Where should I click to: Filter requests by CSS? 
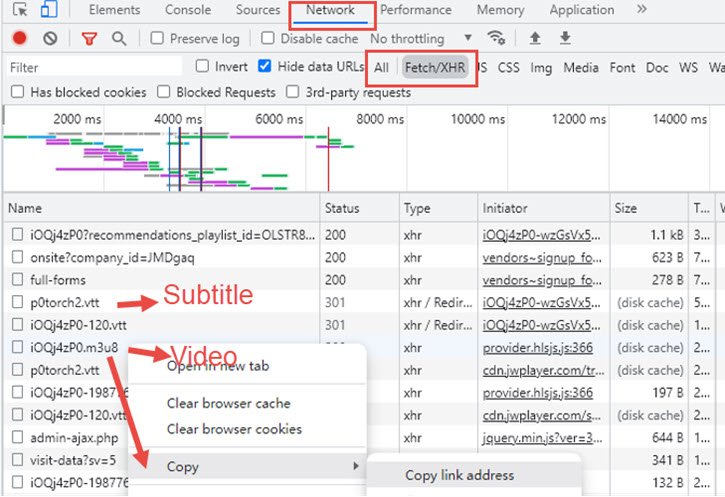508,67
